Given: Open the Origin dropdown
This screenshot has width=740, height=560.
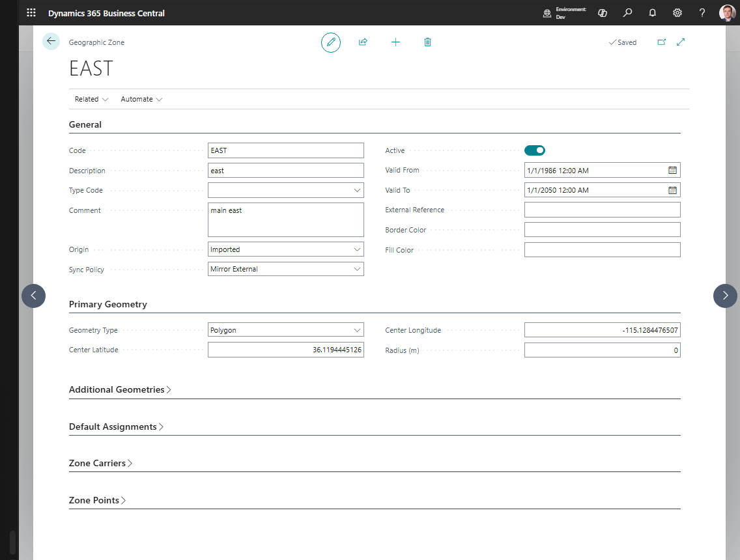Looking at the screenshot, I should (x=357, y=249).
